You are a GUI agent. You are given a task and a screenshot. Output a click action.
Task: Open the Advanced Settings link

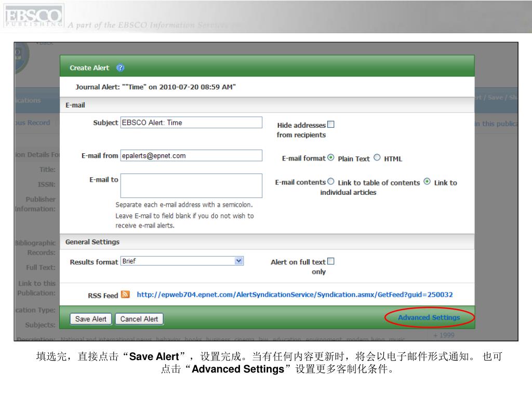(429, 317)
